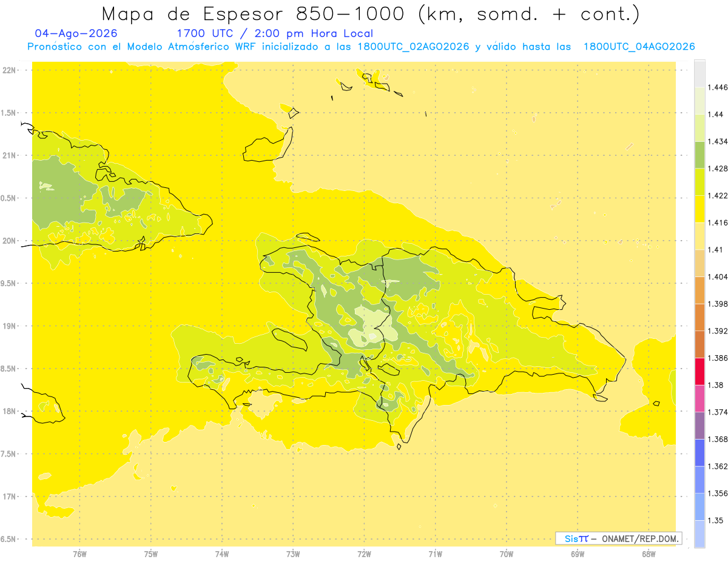Click the longitude label '69W'
The image size is (728, 562).
[x=578, y=554]
